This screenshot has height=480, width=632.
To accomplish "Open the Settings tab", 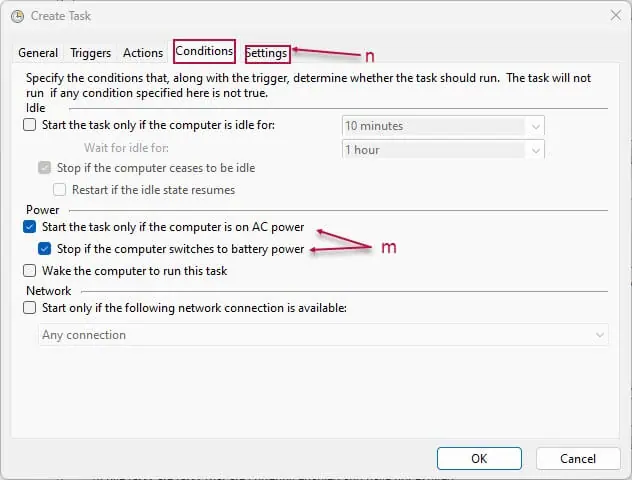I will [x=267, y=53].
